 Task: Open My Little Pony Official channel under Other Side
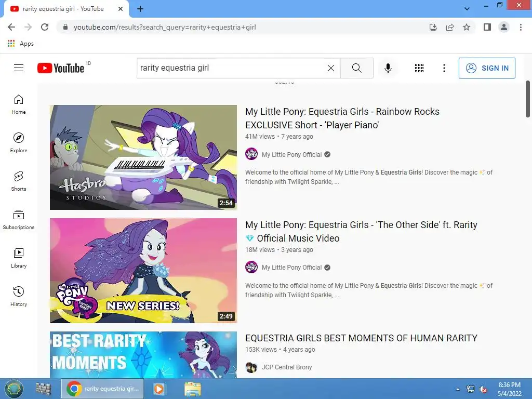[x=291, y=268]
